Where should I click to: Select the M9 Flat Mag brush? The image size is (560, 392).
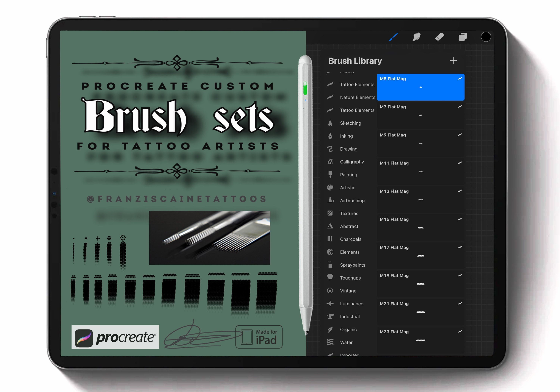(x=421, y=143)
